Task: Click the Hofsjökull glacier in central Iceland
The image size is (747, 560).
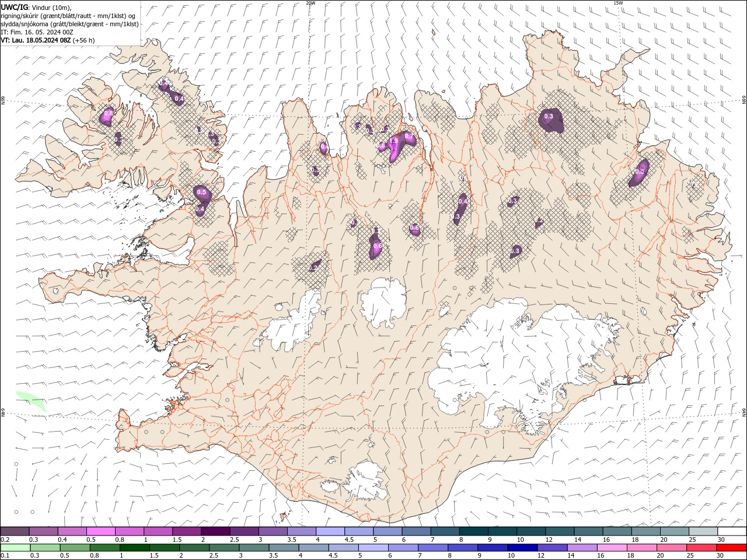Action: [383, 301]
